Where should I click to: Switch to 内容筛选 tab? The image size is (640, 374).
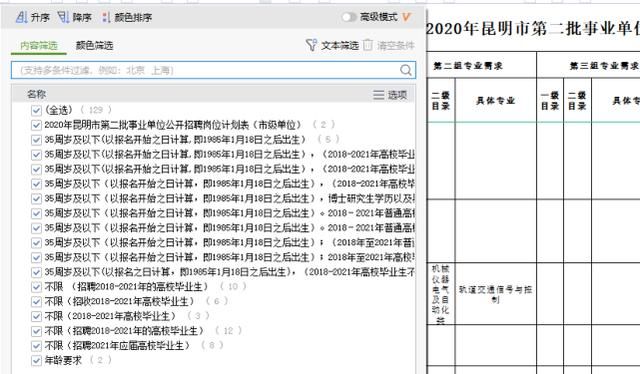tap(39, 46)
